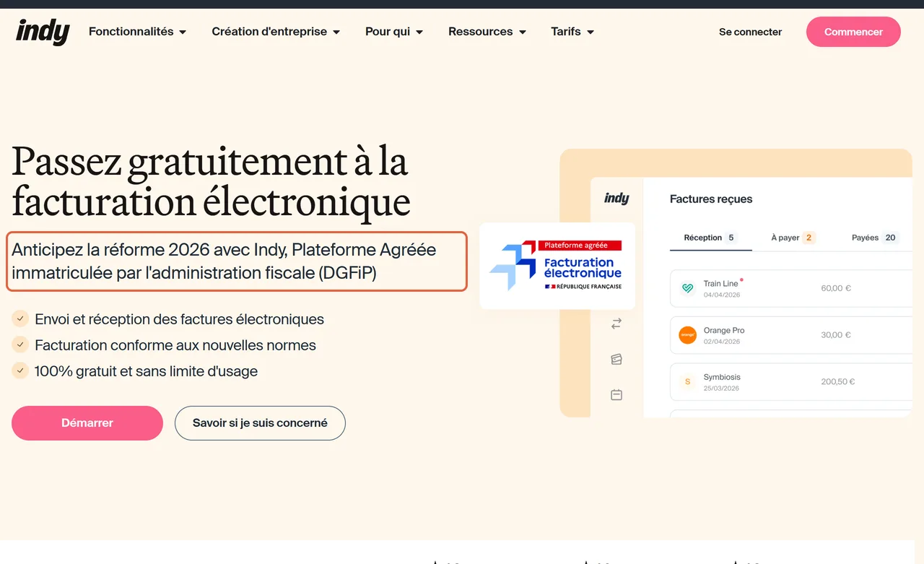This screenshot has width=924, height=564.
Task: Click the Symbiosis S logo icon
Action: (687, 381)
